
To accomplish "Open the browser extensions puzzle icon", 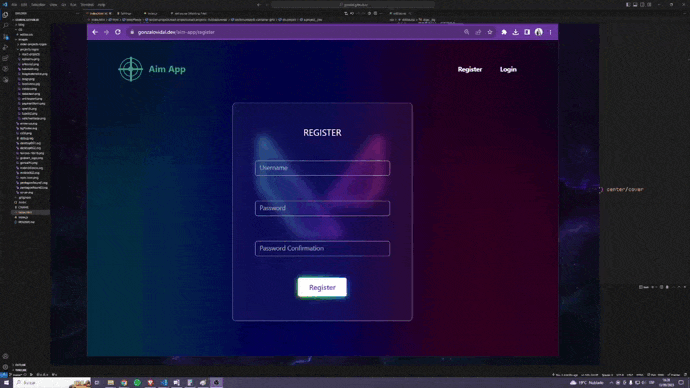I will [504, 32].
